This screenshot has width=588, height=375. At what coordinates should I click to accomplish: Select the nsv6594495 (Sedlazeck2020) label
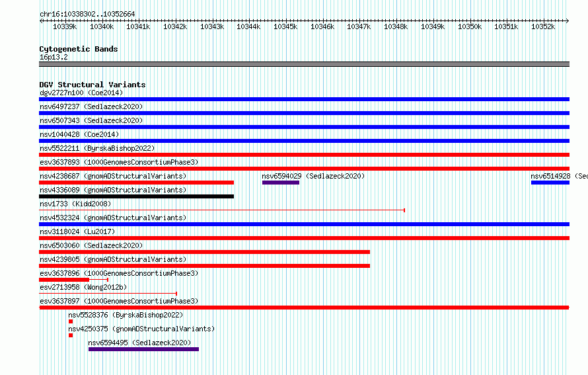139,343
